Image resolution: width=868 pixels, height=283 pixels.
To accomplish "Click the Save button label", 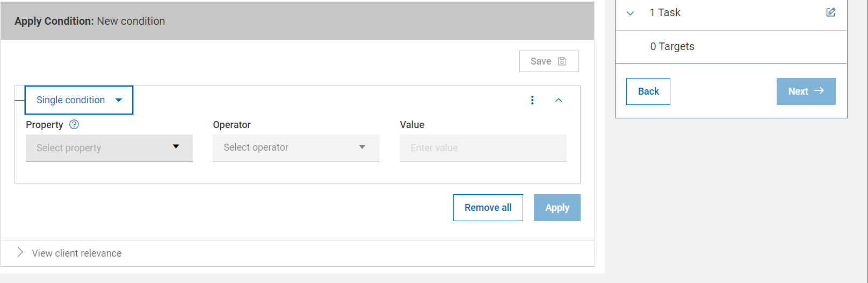I will pos(540,61).
